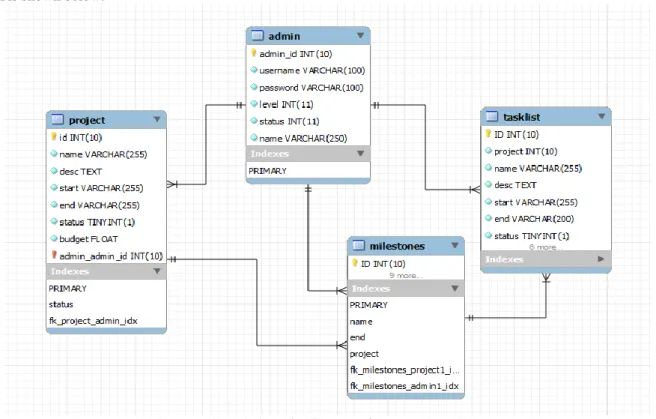
Task: Click diamond icon beside admin status INT(11)
Action: click(254, 121)
